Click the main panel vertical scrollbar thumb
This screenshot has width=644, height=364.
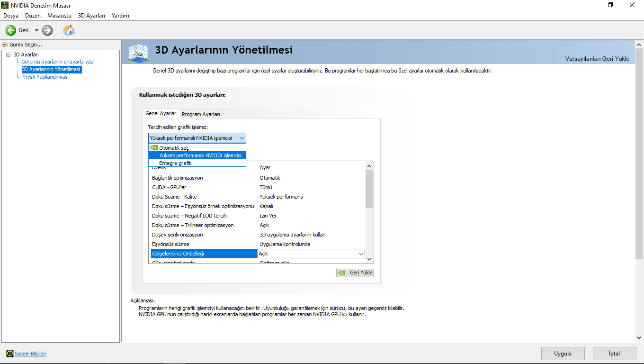(639, 153)
